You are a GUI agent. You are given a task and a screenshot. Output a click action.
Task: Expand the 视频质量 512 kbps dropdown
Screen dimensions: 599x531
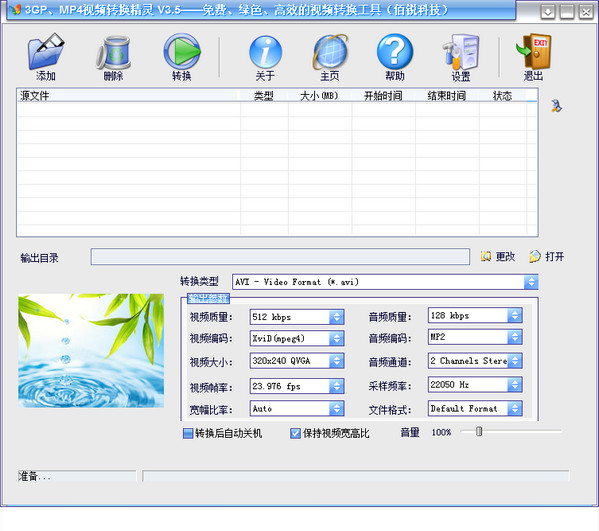[x=336, y=317]
